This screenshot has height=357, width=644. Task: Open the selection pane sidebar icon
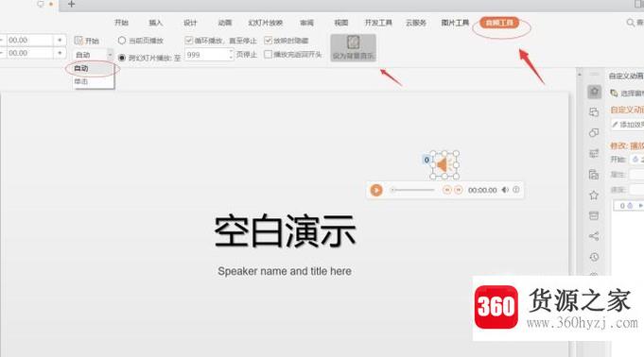point(594,112)
